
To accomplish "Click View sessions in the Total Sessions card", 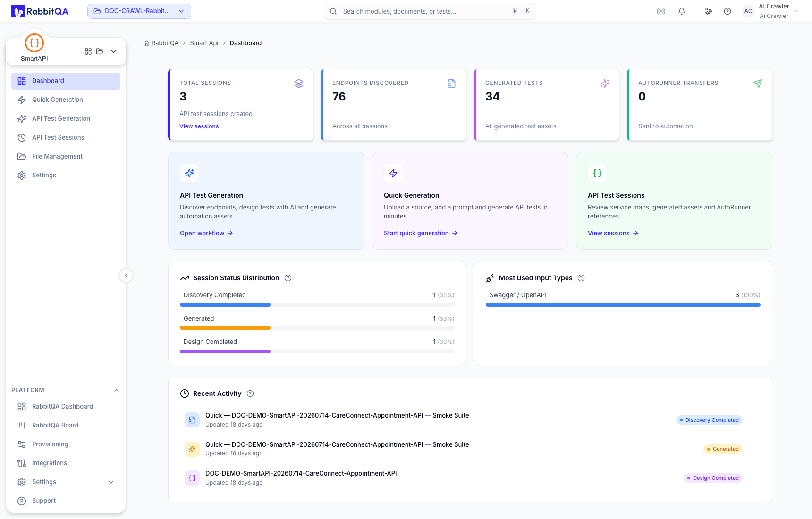I will coord(199,126).
